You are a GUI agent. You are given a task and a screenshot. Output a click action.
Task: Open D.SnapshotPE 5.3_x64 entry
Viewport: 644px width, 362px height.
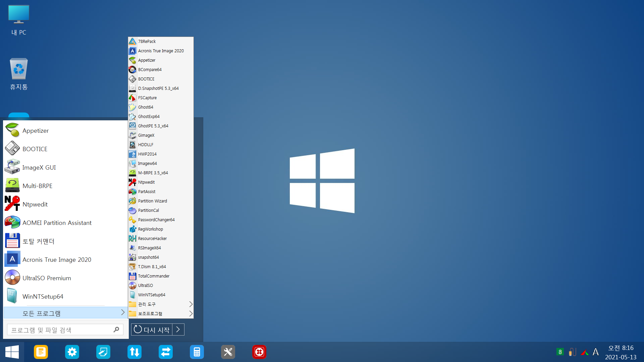[x=161, y=88]
